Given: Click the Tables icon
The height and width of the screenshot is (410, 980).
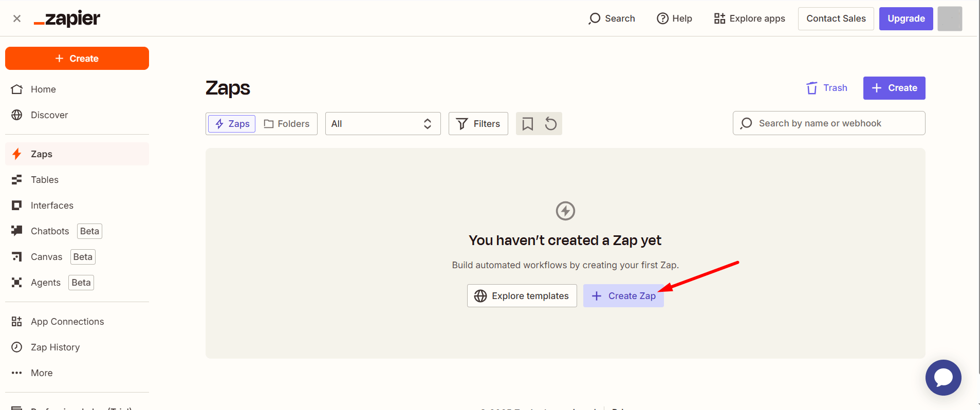Looking at the screenshot, I should click(17, 180).
